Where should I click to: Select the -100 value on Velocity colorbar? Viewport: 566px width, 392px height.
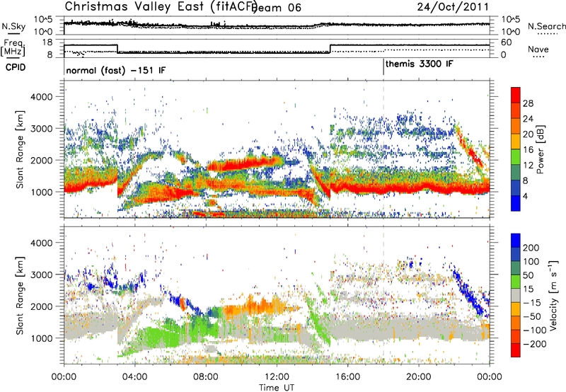534,330
